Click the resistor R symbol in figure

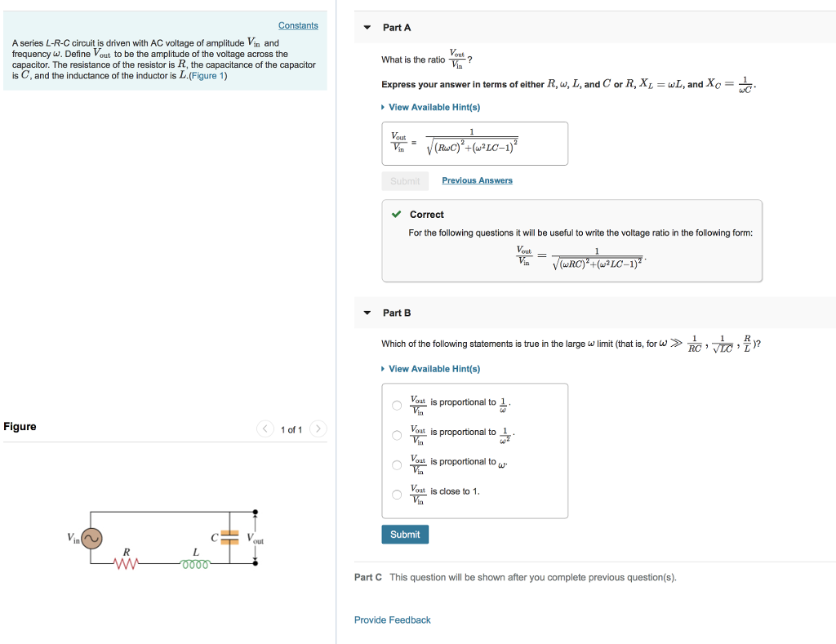[127, 562]
